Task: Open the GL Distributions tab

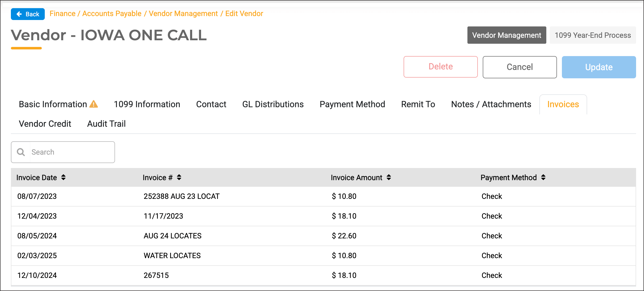Action: 273,104
